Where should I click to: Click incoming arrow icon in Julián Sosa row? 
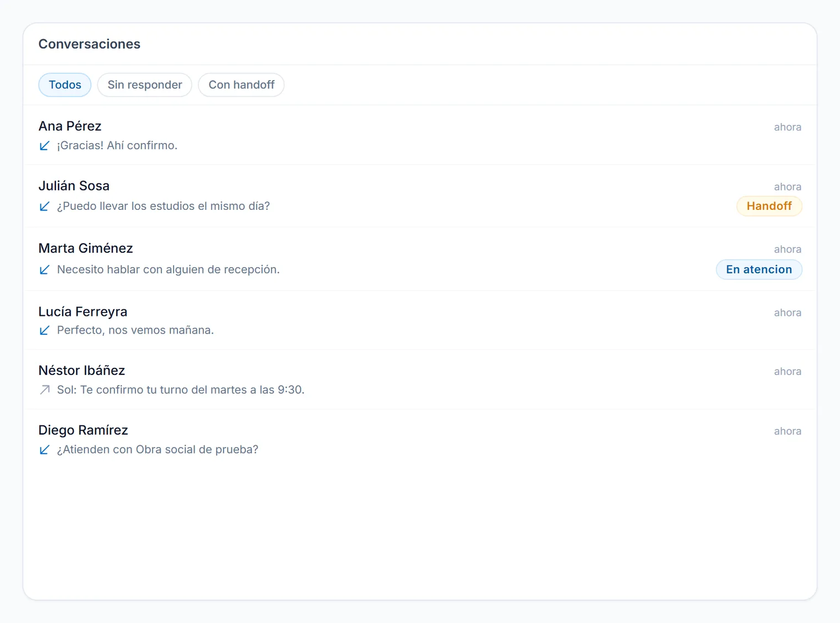(45, 207)
